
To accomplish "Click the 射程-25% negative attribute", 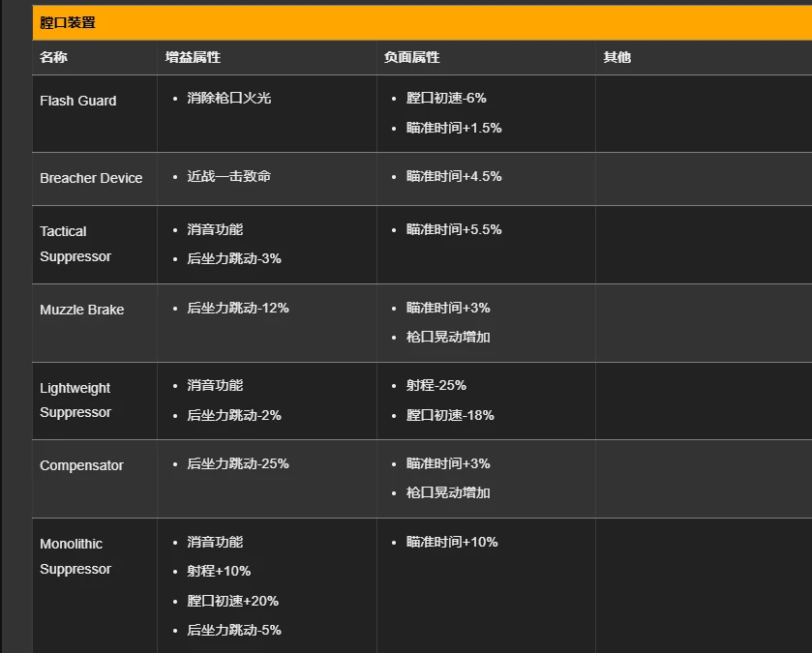I will pos(436,385).
